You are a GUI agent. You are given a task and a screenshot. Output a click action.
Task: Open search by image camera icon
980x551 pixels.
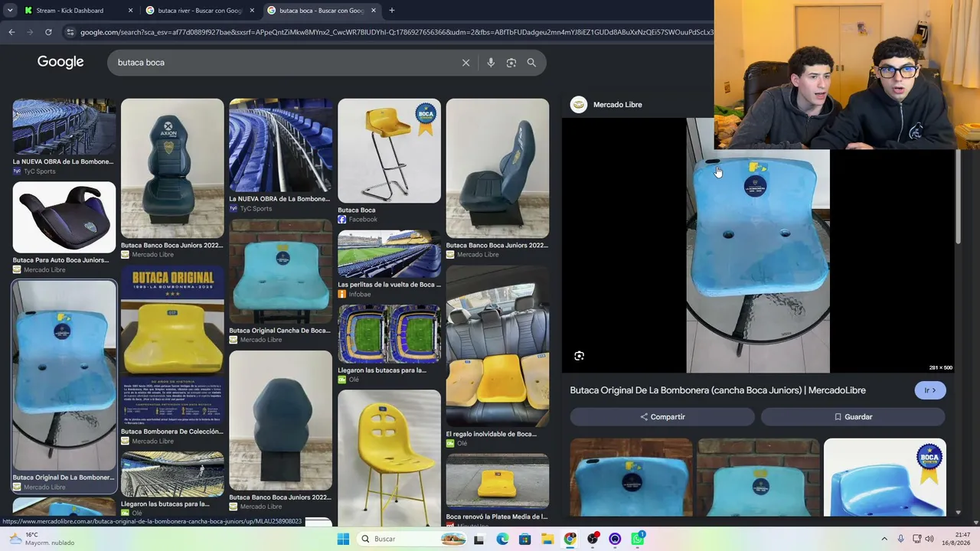coord(511,63)
